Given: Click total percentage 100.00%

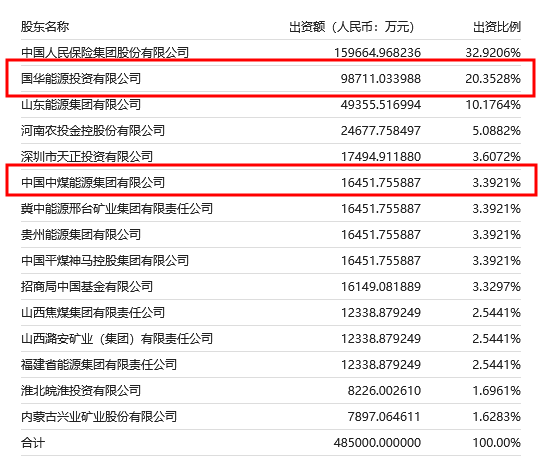Looking at the screenshot, I should pos(496,443).
